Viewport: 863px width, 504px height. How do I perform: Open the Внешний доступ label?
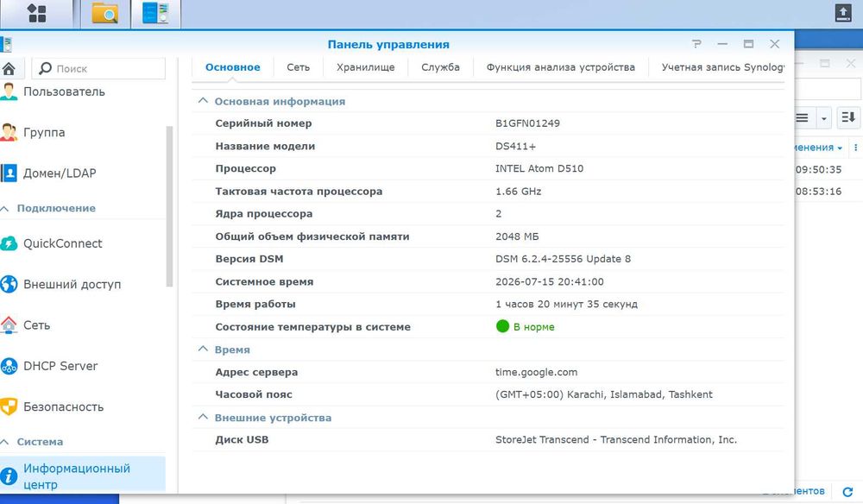(72, 285)
